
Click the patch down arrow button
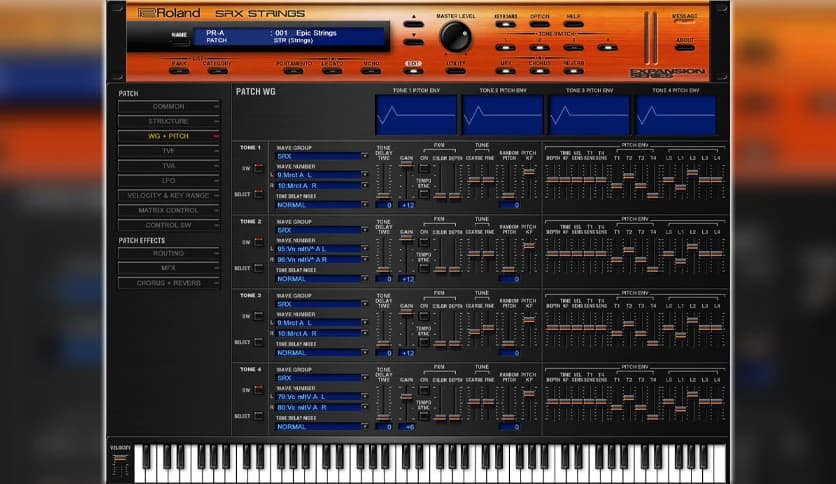[413, 42]
